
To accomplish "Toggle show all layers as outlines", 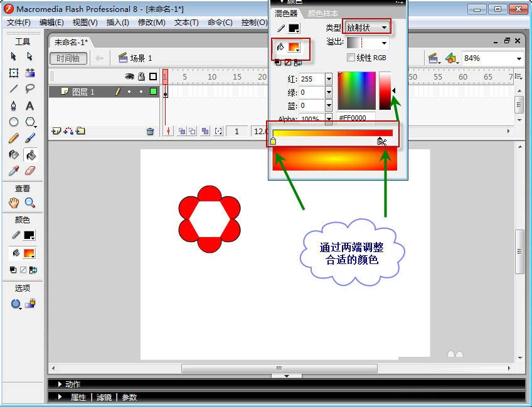I will [x=153, y=77].
